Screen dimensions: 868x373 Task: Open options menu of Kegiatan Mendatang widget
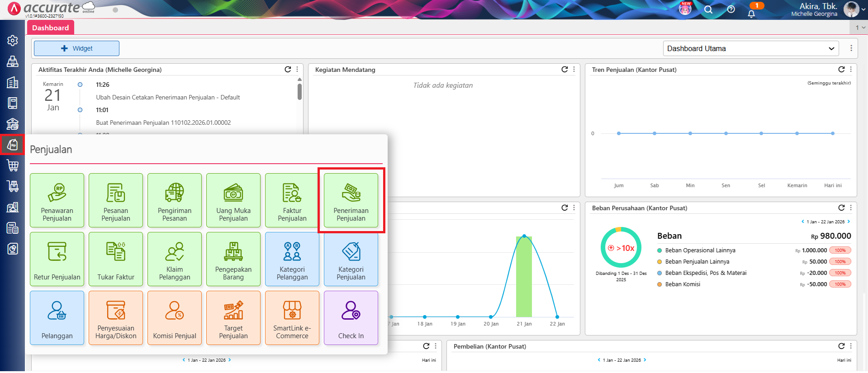pos(574,69)
